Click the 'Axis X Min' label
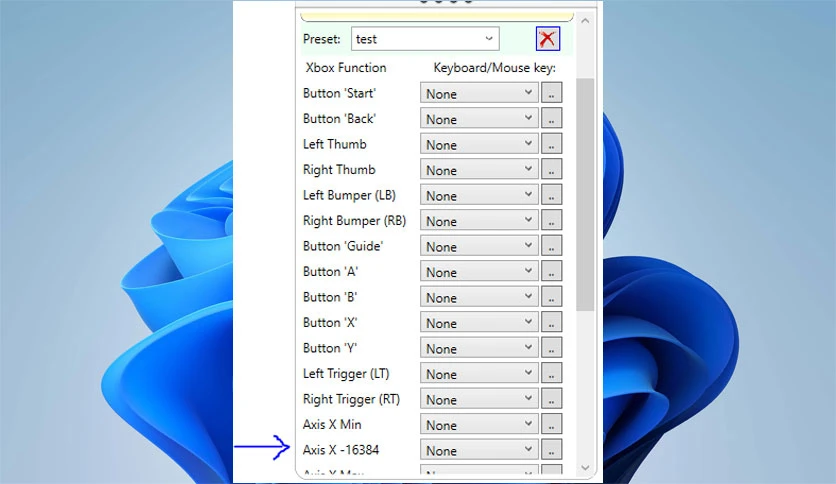836x484 pixels. [x=332, y=425]
